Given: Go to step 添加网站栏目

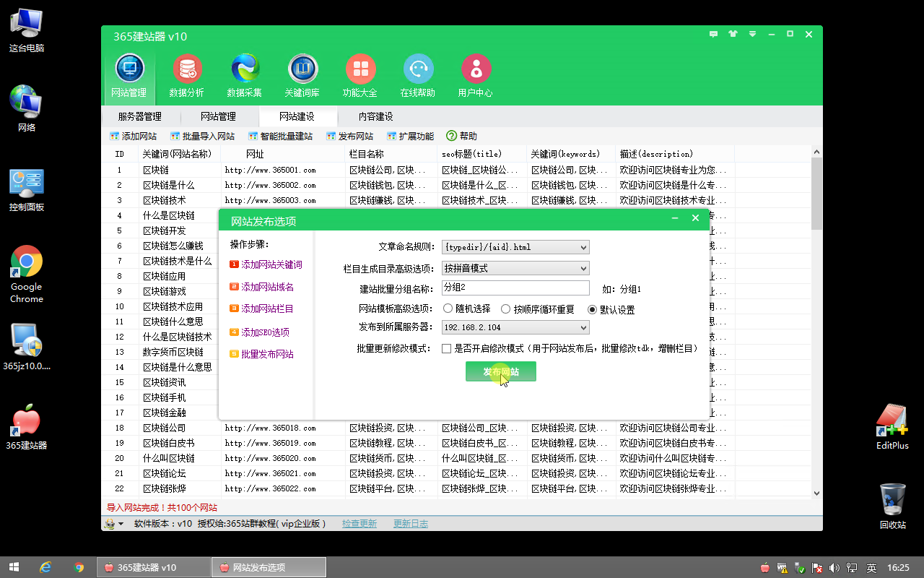Looking at the screenshot, I should (261, 309).
